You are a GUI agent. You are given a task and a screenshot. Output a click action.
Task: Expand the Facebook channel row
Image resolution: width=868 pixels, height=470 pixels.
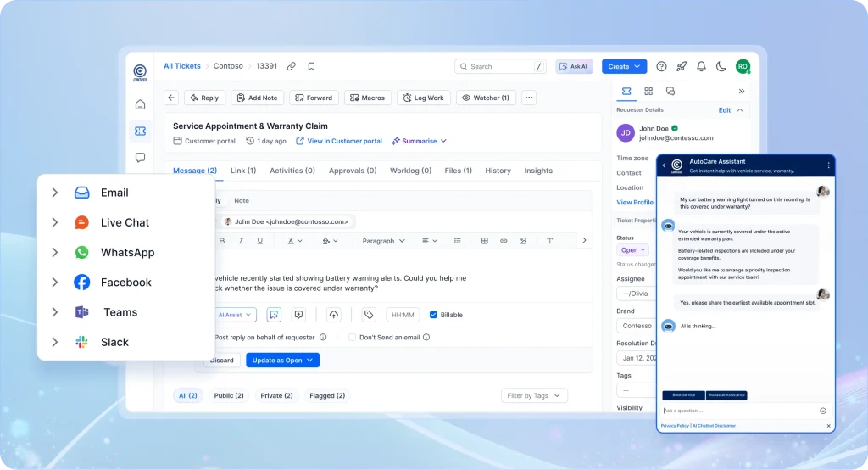coord(55,283)
